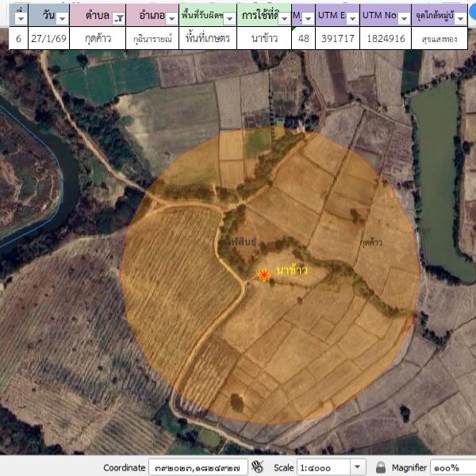Click the พื้นที่เกษตร cell

[x=208, y=38]
